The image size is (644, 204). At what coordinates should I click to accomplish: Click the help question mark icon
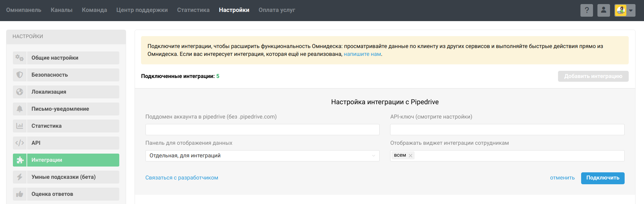coord(587,10)
